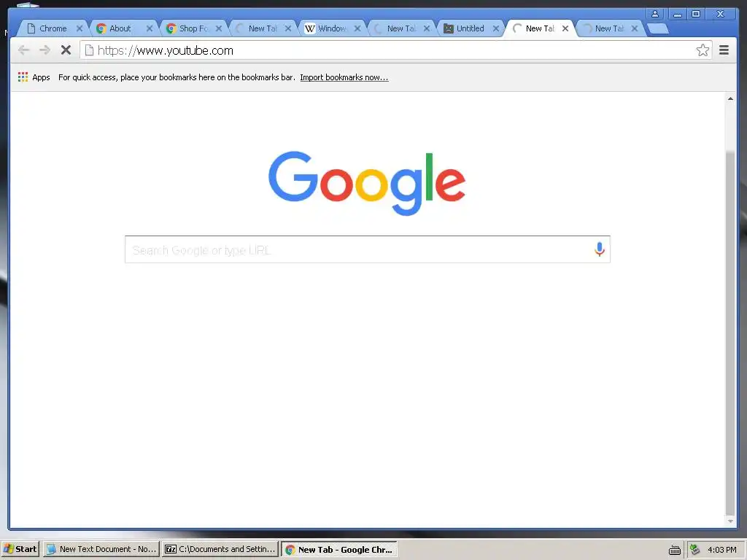
Task: Close the Shop Fo tab
Action: click(219, 28)
